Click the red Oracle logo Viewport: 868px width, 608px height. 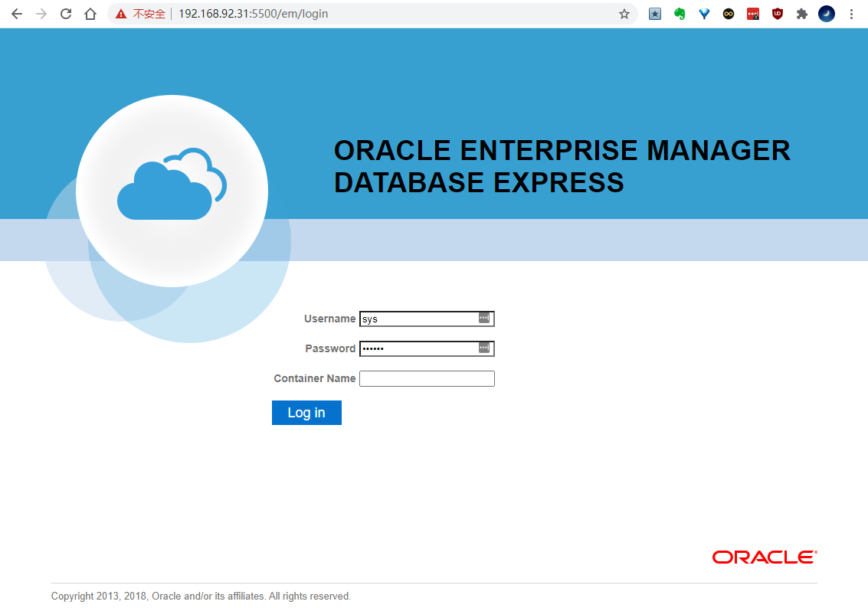(765, 557)
